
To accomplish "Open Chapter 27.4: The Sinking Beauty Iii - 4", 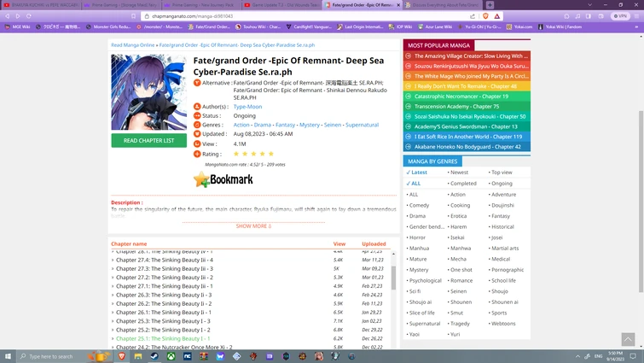I will (165, 260).
